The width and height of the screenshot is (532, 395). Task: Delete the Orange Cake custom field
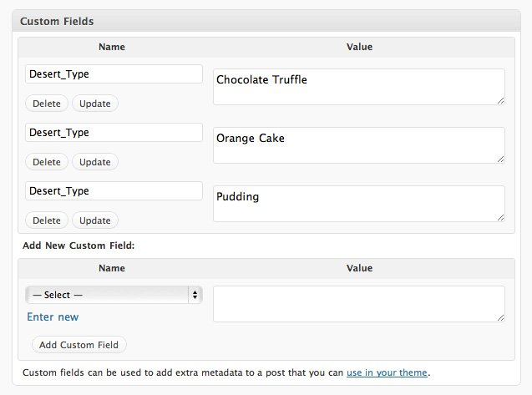tap(47, 162)
